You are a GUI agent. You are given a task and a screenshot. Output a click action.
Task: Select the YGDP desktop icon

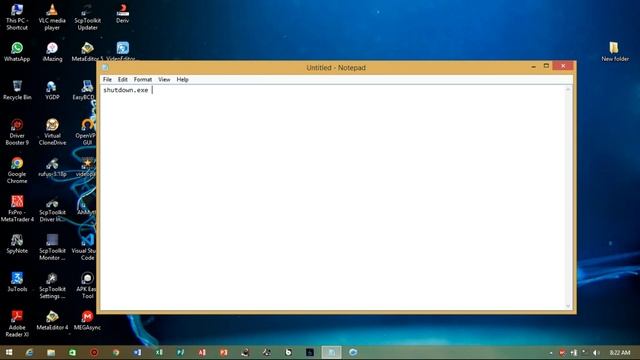52,90
